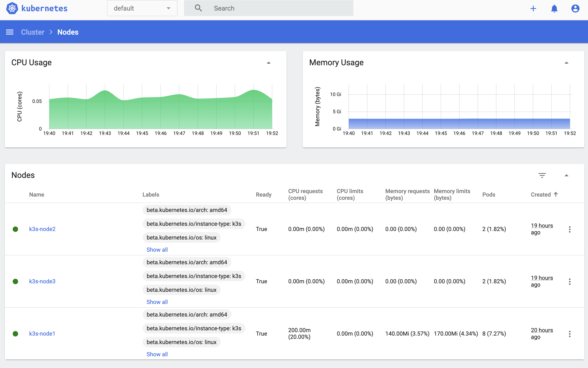
Task: Show all labels for k3s-node2
Action: 157,250
